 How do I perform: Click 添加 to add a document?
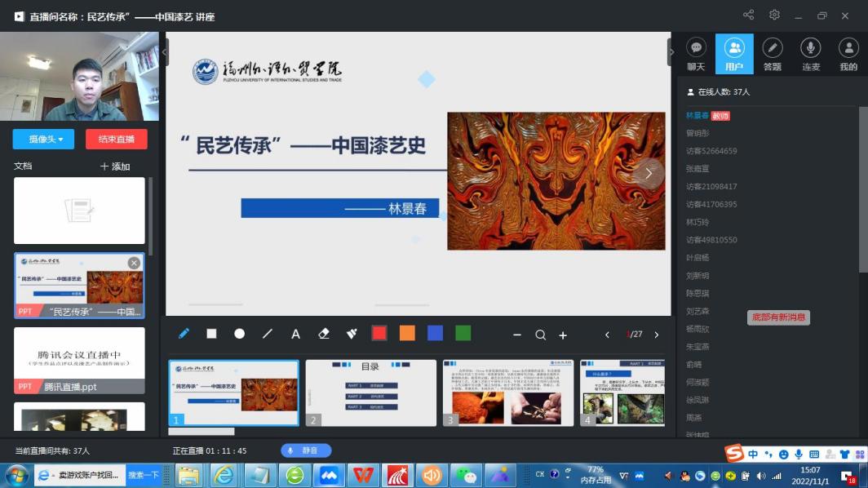[x=115, y=166]
